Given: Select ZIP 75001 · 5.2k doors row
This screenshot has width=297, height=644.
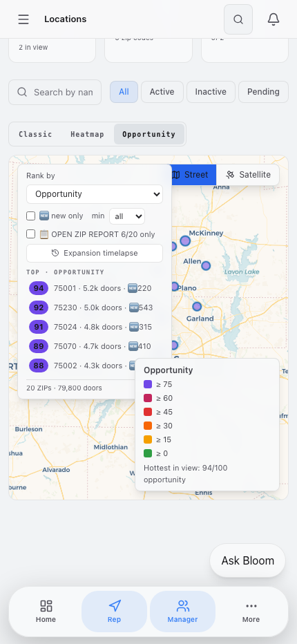Looking at the screenshot, I should 95,288.
